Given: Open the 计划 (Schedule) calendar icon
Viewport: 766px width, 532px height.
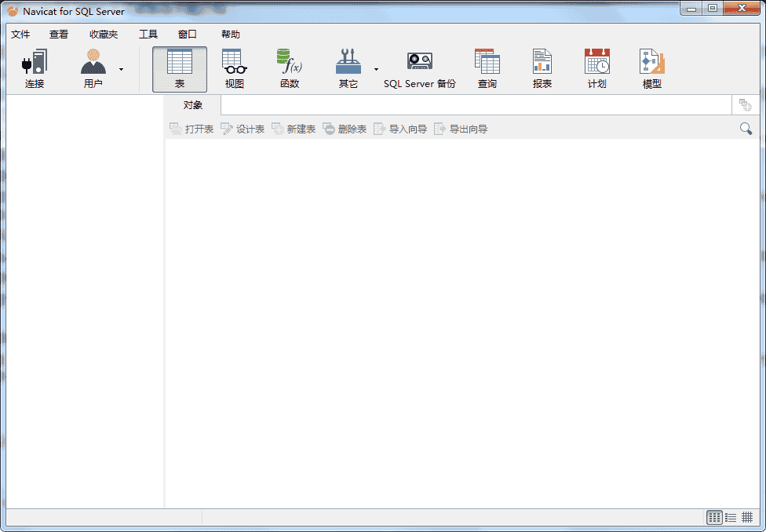Looking at the screenshot, I should pos(596,63).
